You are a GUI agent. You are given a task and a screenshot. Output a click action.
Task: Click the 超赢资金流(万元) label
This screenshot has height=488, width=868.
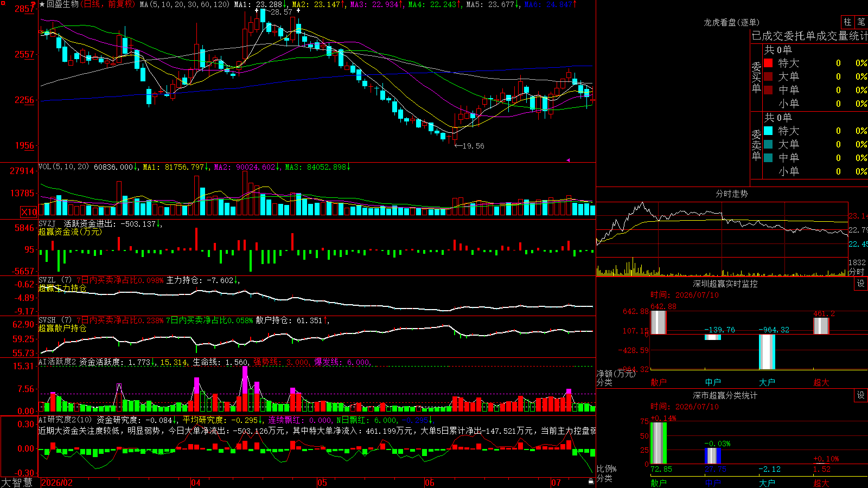(x=70, y=232)
